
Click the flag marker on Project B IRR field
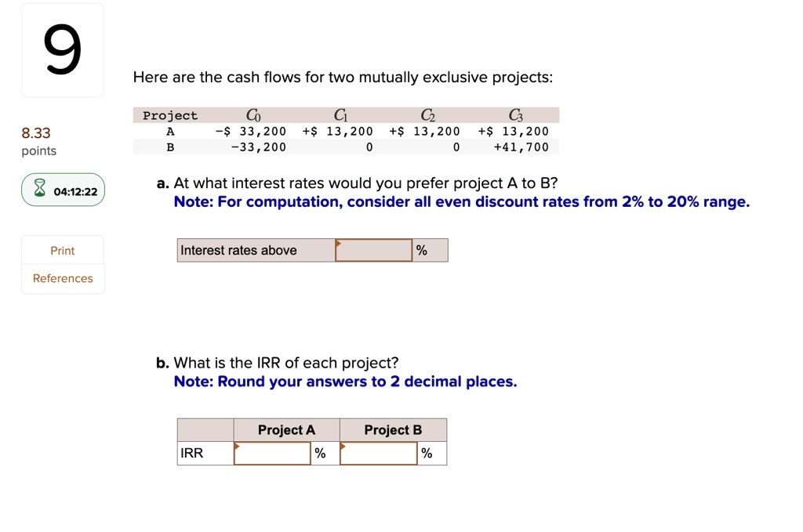[343, 447]
